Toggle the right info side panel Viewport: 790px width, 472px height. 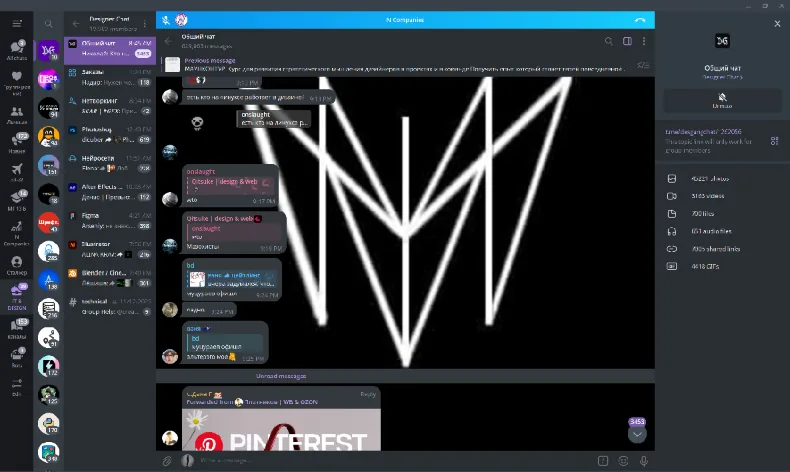tap(627, 41)
